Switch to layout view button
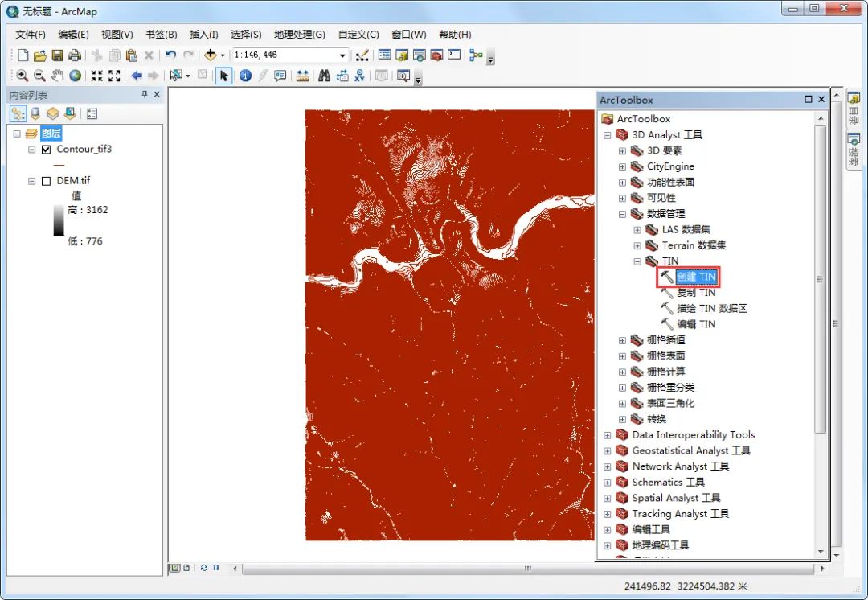Viewport: 868px width, 600px height. pyautogui.click(x=186, y=568)
